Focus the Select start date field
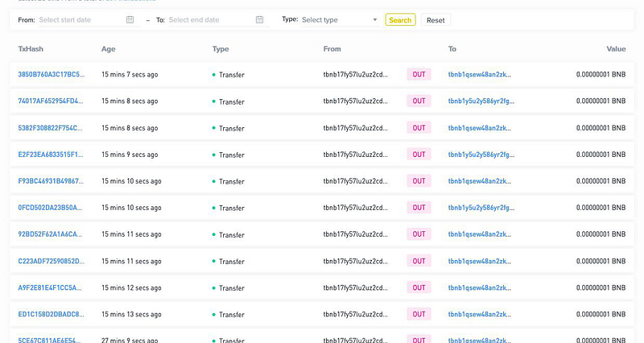644x343 pixels. click(80, 19)
